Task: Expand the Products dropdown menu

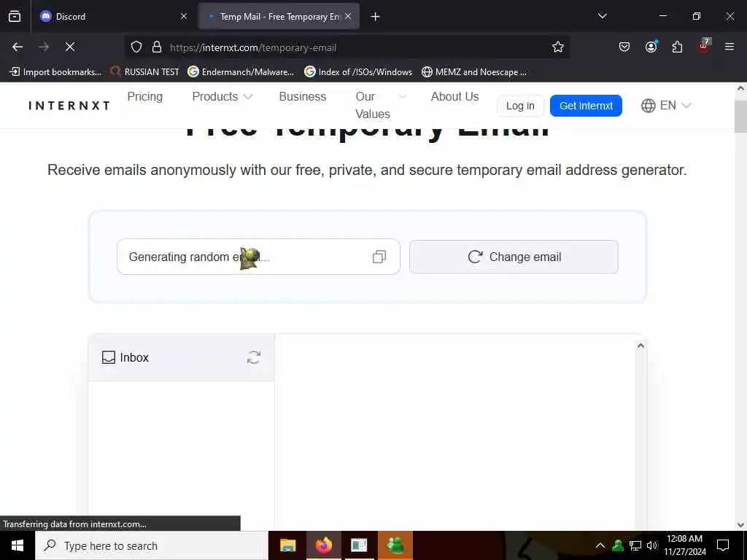Action: click(x=222, y=97)
